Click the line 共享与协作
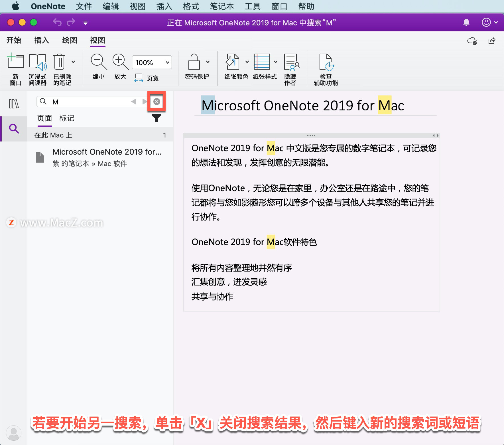Screen dimensions: 504x445 pos(212,297)
